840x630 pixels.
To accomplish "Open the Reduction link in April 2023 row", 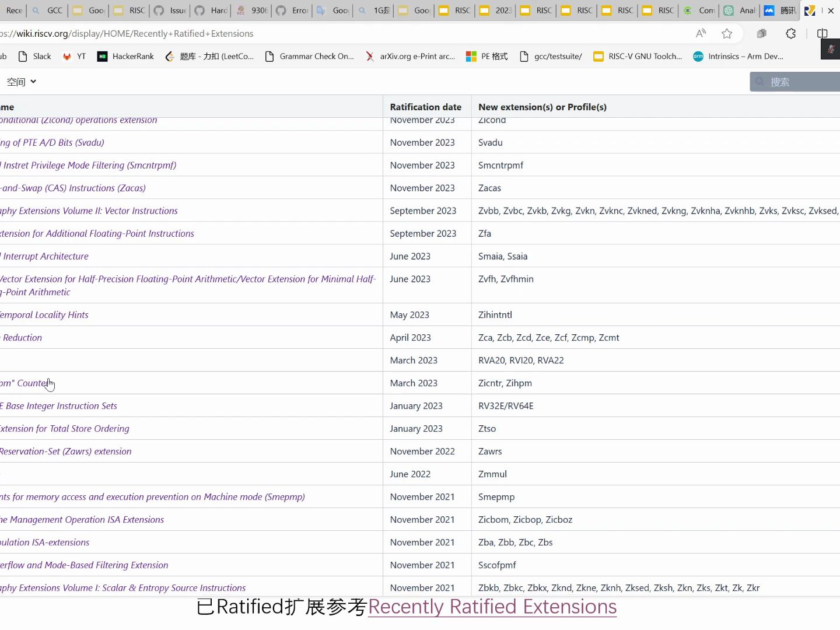I will [x=22, y=337].
